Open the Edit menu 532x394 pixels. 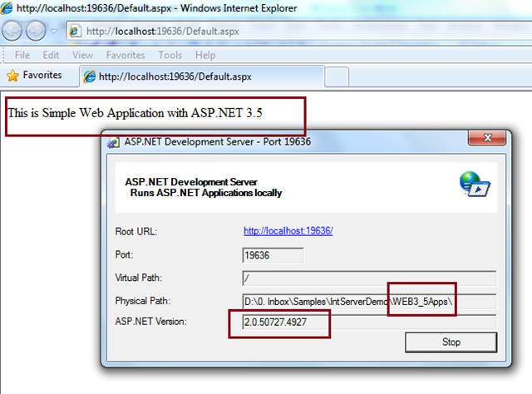click(51, 55)
